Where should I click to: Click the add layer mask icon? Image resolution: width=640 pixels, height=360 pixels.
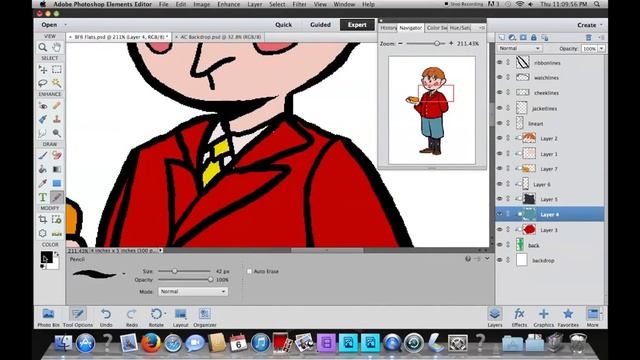tap(523, 37)
